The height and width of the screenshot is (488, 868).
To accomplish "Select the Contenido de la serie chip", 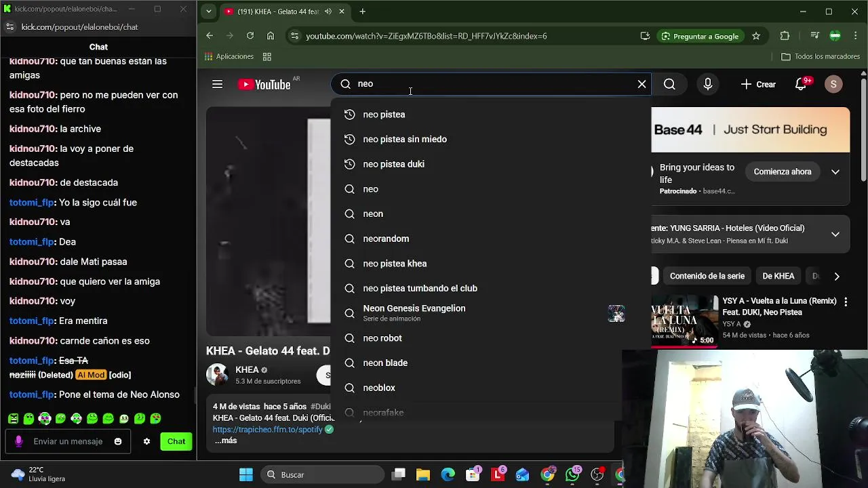I will [707, 276].
